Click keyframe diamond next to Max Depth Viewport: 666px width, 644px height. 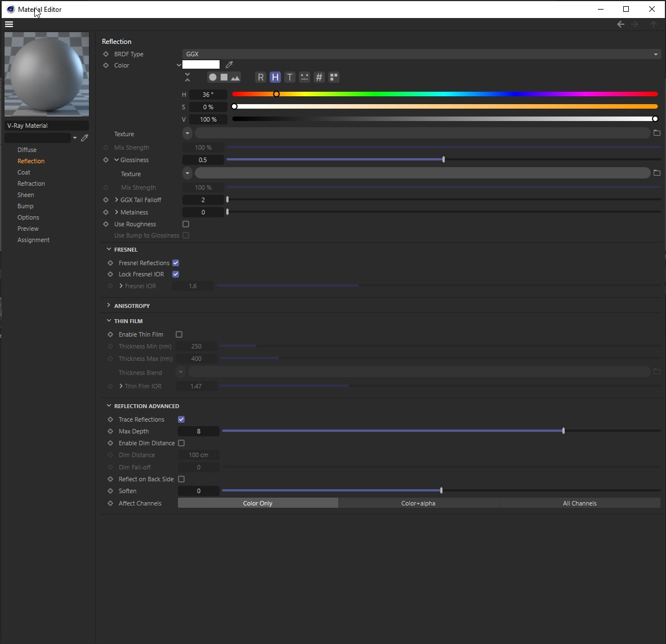pyautogui.click(x=110, y=431)
